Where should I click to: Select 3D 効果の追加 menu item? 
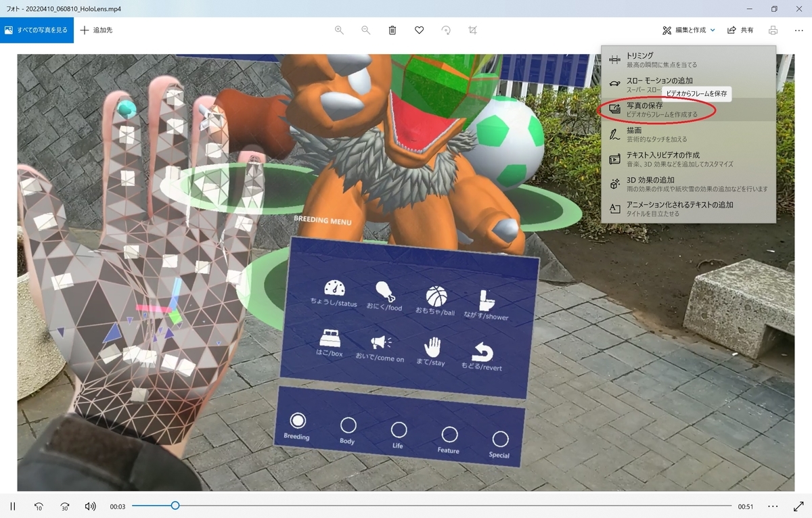688,184
